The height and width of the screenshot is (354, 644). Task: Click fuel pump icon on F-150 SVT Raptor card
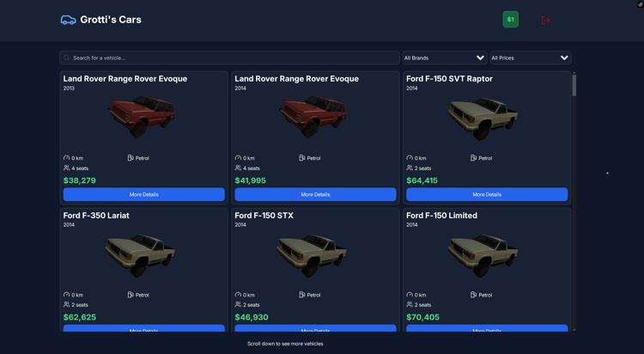point(473,158)
